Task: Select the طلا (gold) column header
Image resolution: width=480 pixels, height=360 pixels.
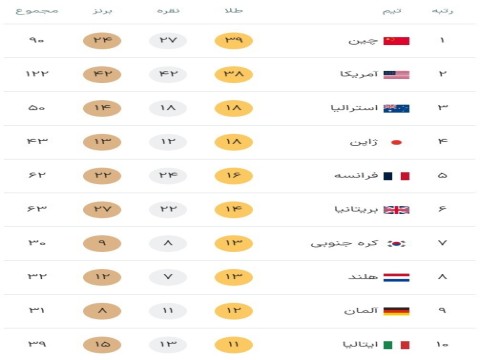Action: (234, 11)
